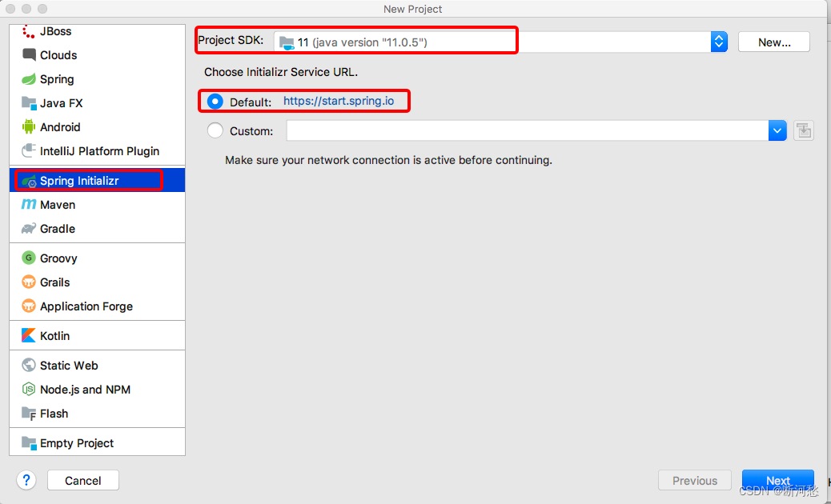Open the Maven project generator
This screenshot has height=504, width=831.
(x=54, y=204)
